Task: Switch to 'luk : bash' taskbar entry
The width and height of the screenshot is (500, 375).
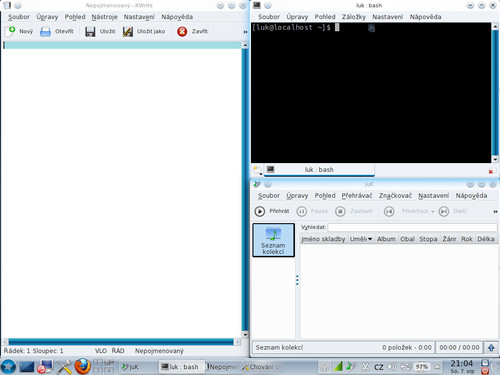Action: 182,367
